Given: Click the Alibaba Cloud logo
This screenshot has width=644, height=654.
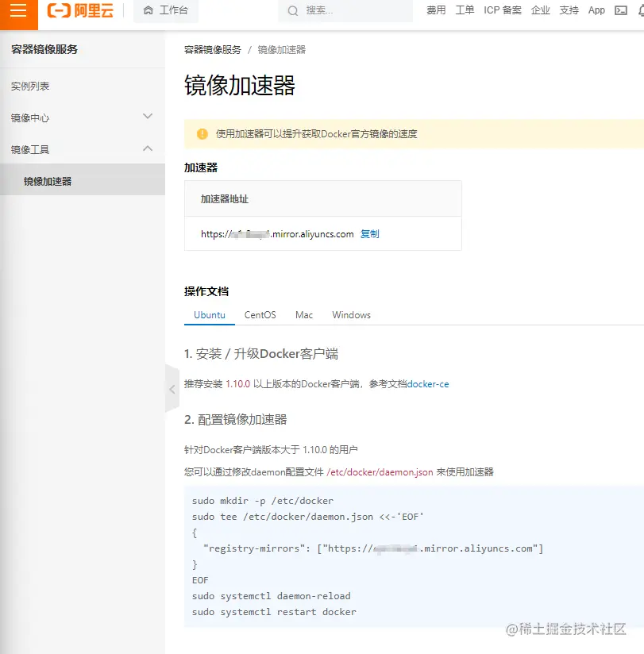Looking at the screenshot, I should pos(80,10).
